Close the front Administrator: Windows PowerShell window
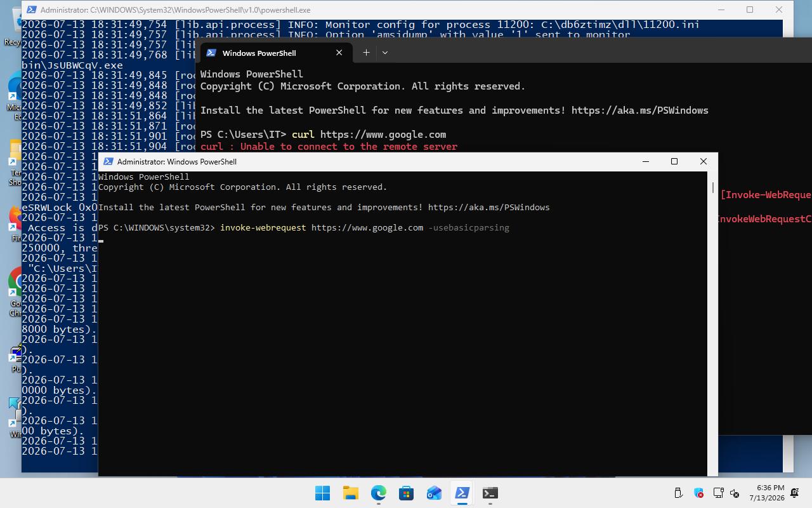 tap(703, 161)
